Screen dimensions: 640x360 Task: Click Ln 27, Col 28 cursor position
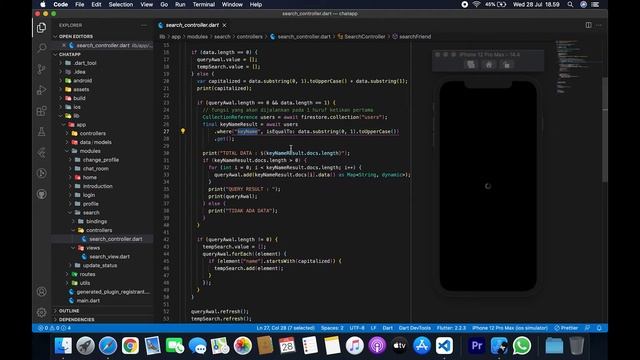click(285, 328)
